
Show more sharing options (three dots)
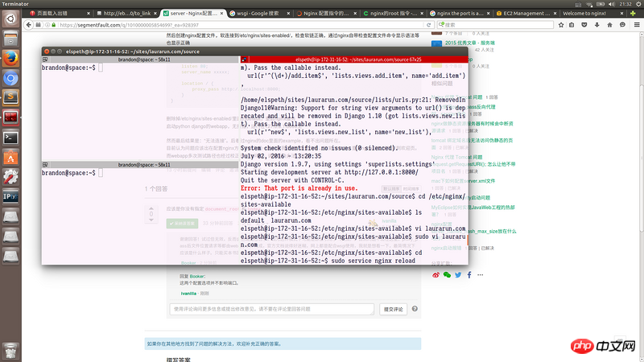coord(480,275)
